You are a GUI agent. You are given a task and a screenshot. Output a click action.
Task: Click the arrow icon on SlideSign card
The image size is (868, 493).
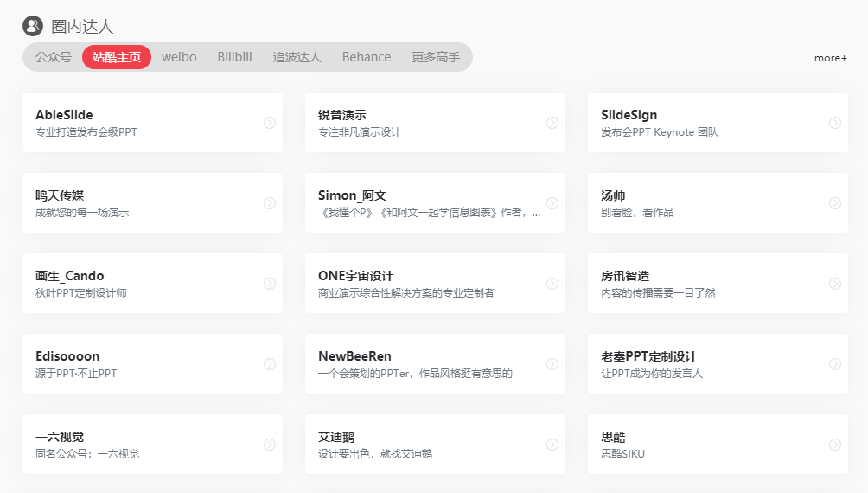click(835, 123)
